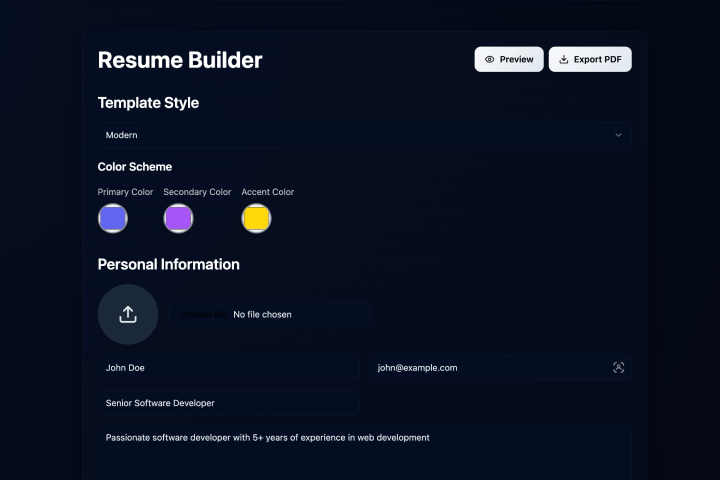Viewport: 720px width, 480px height.
Task: Click the Choose File input button
Action: [203, 314]
